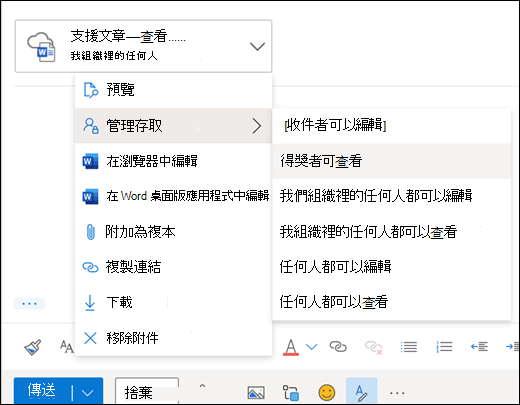Expand the attachment card dropdown chevron
This screenshot has width=520, height=405.
pos(257,46)
